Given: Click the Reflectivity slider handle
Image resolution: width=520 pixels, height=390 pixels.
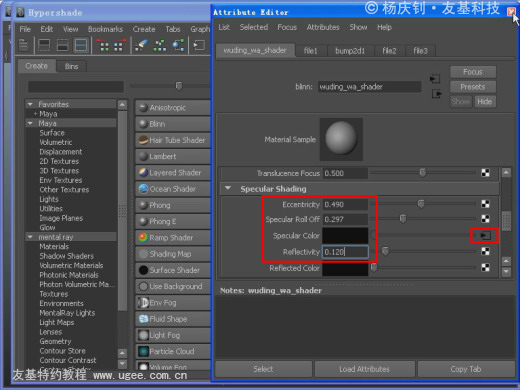Looking at the screenshot, I should click(x=385, y=251).
